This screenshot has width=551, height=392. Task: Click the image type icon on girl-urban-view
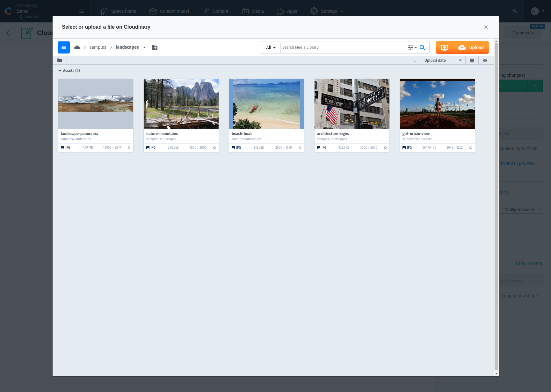404,148
